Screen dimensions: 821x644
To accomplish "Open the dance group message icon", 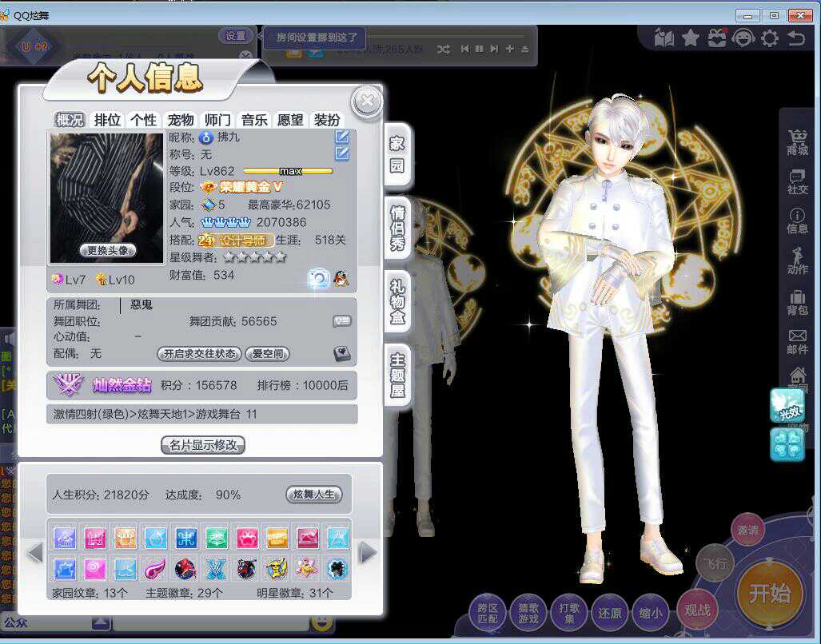I will point(342,321).
